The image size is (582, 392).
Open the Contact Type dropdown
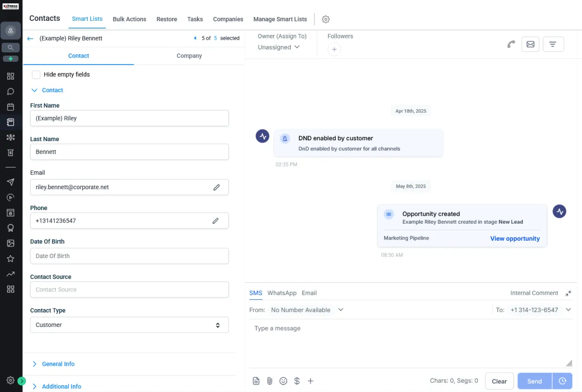point(129,325)
